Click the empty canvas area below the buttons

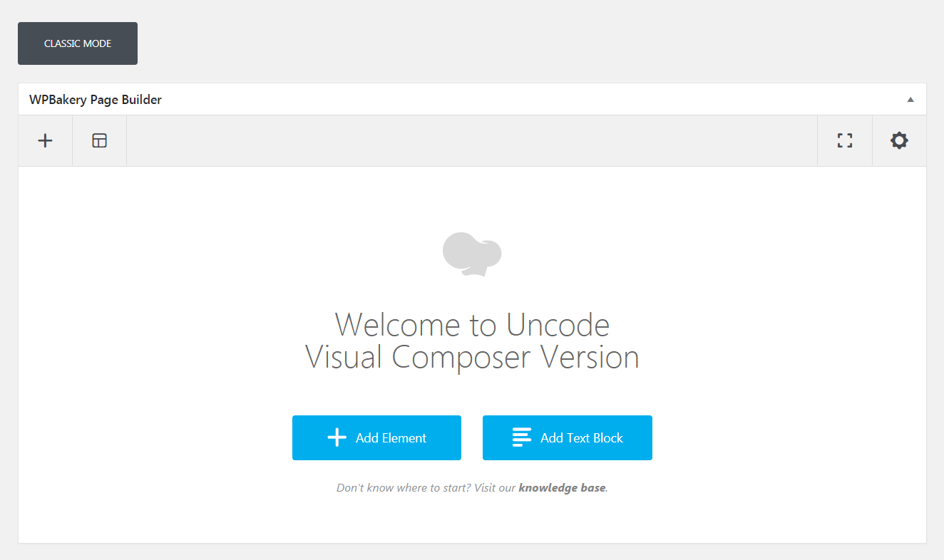point(472,520)
